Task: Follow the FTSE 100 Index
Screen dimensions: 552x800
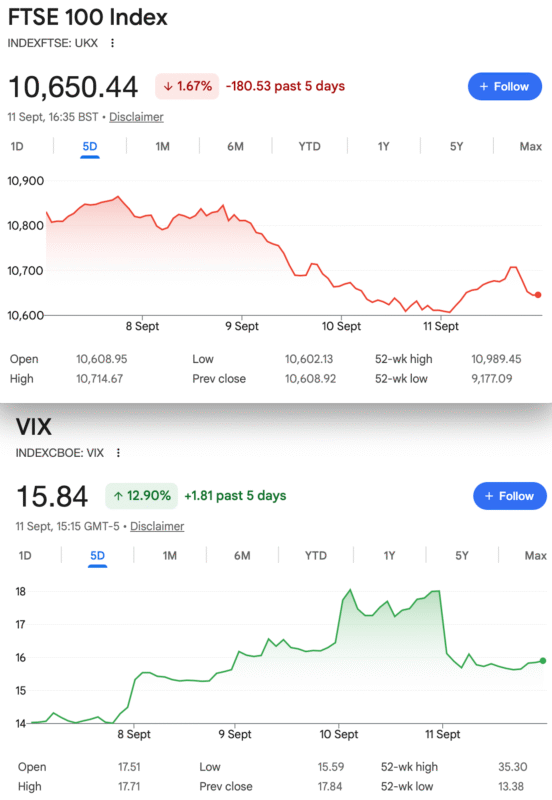Action: tap(505, 86)
